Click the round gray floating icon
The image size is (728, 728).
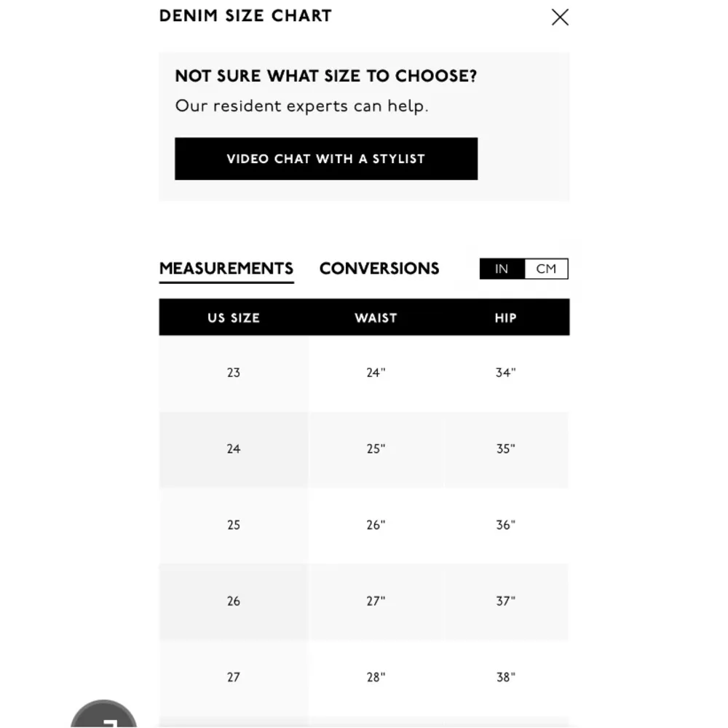[103, 715]
